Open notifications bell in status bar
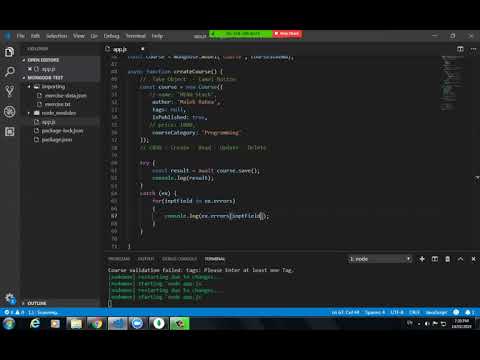Viewport: 480px width, 360px height. tap(470, 312)
